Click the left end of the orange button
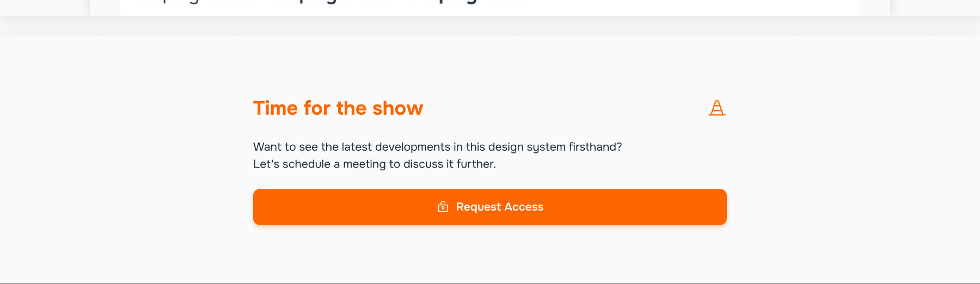 pos(264,207)
